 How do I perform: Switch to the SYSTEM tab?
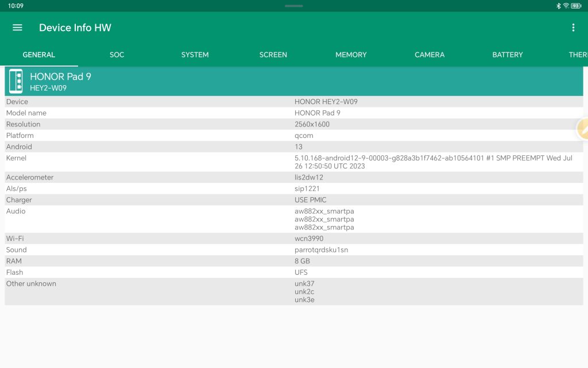pos(195,55)
